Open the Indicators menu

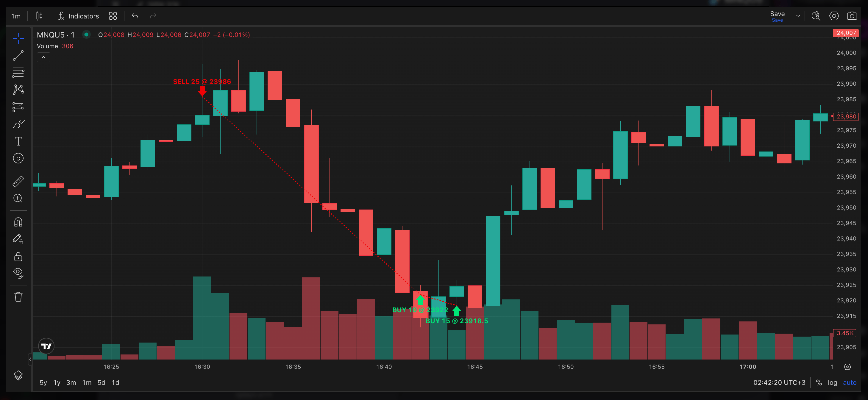click(x=78, y=16)
